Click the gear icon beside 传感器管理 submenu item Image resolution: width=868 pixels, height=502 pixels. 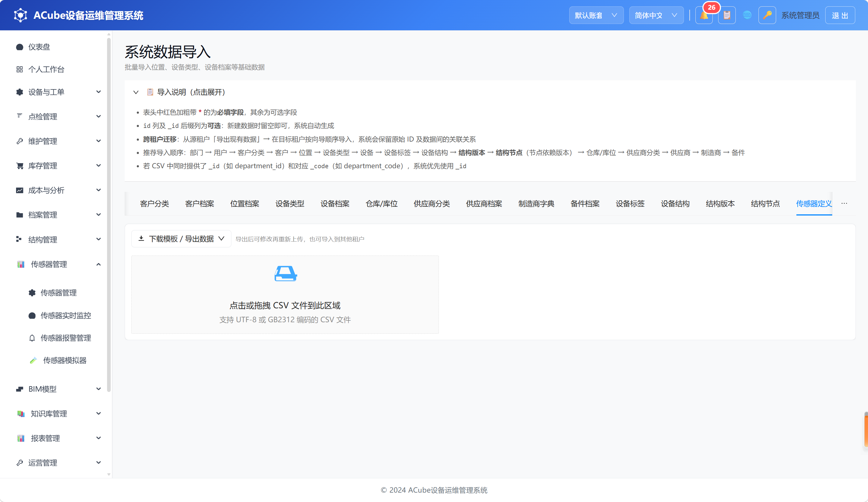pos(32,293)
